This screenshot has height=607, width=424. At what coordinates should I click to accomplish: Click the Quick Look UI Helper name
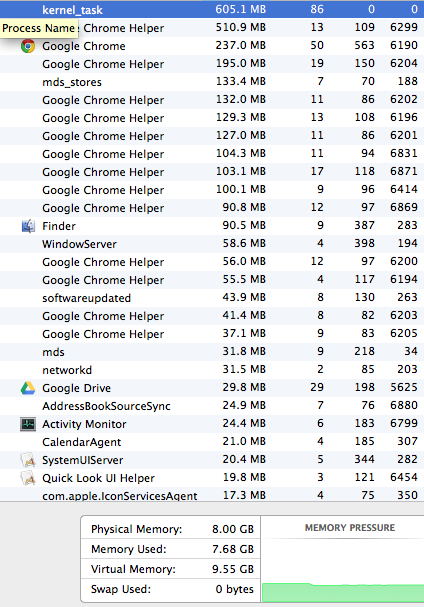(98, 478)
